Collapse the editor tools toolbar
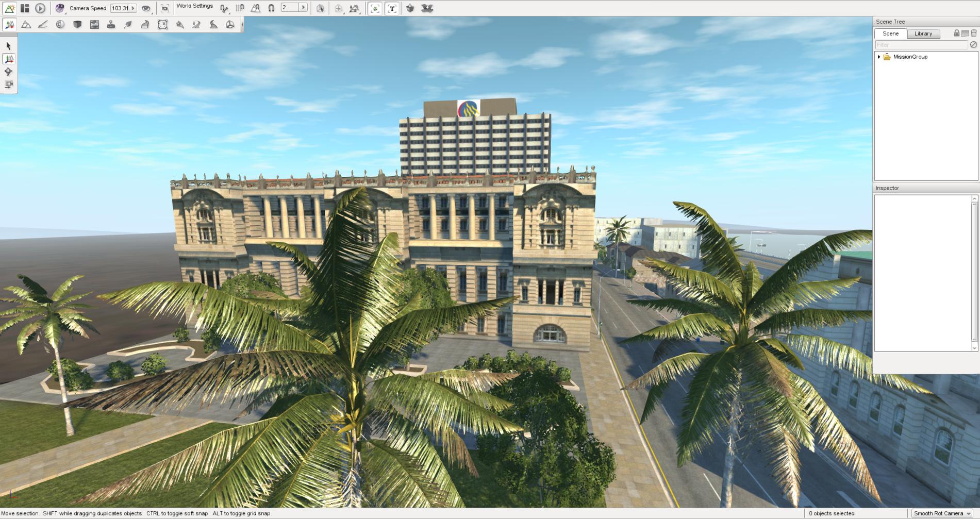Image resolution: width=980 pixels, height=519 pixels. tap(242, 24)
